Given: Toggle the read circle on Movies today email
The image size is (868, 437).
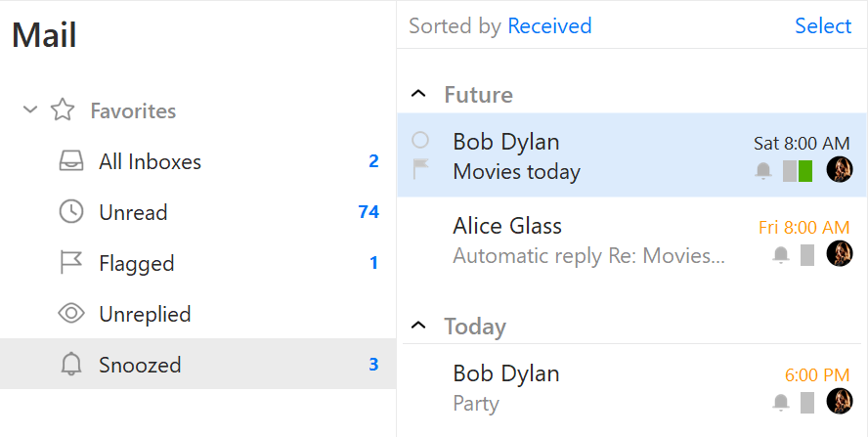Looking at the screenshot, I should pyautogui.click(x=420, y=140).
